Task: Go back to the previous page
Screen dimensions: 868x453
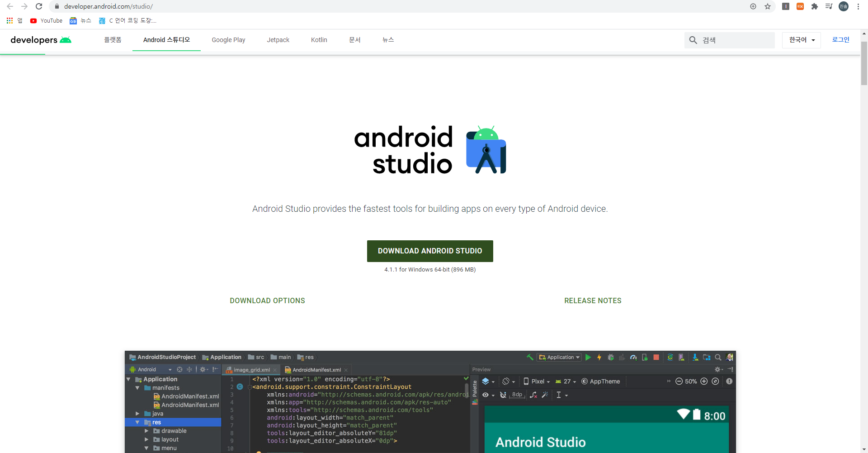Action: pyautogui.click(x=10, y=6)
